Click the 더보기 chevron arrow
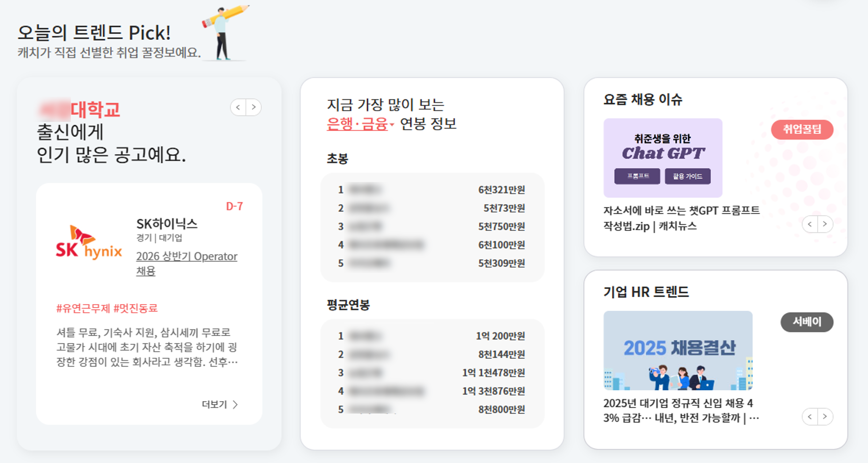This screenshot has height=463, width=868. click(x=235, y=404)
